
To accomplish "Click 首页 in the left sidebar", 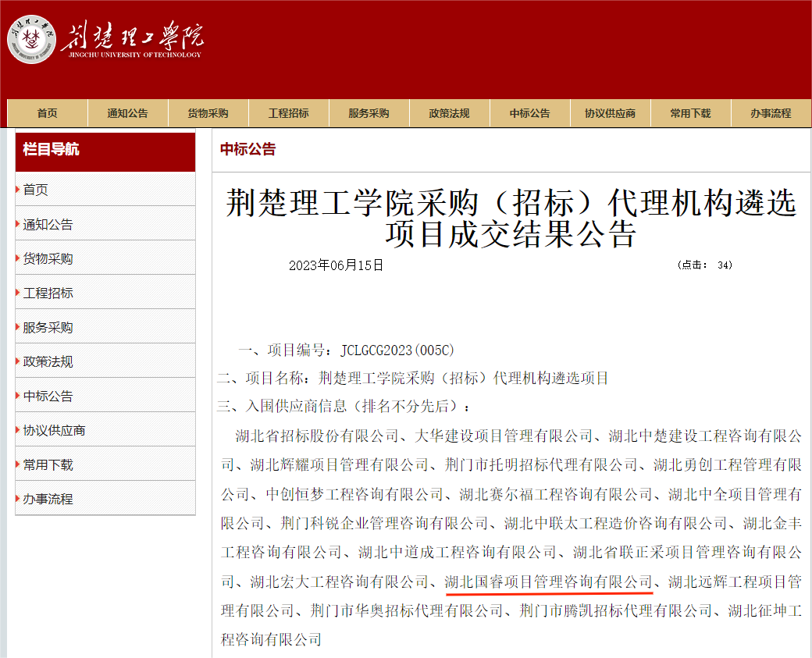I will point(105,190).
